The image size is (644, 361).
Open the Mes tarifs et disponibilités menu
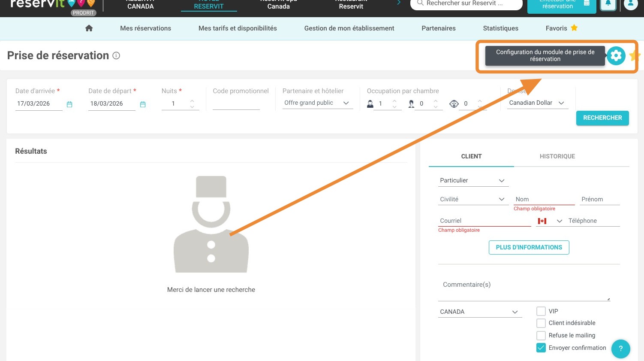238,28
